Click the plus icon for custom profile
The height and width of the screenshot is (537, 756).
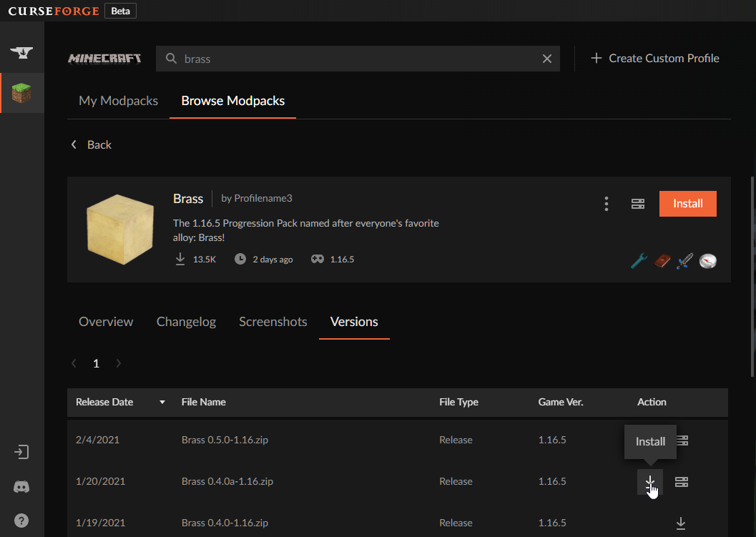point(597,59)
